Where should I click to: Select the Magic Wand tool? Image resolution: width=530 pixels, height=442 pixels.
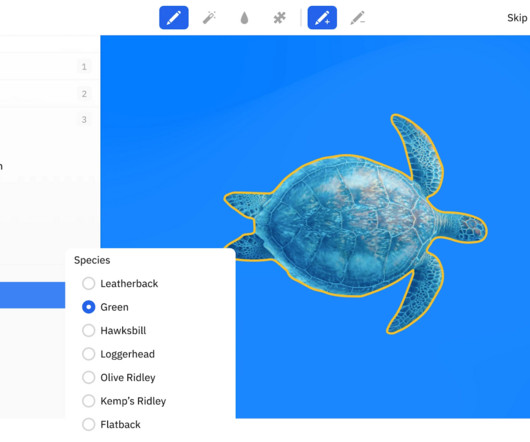pos(209,18)
